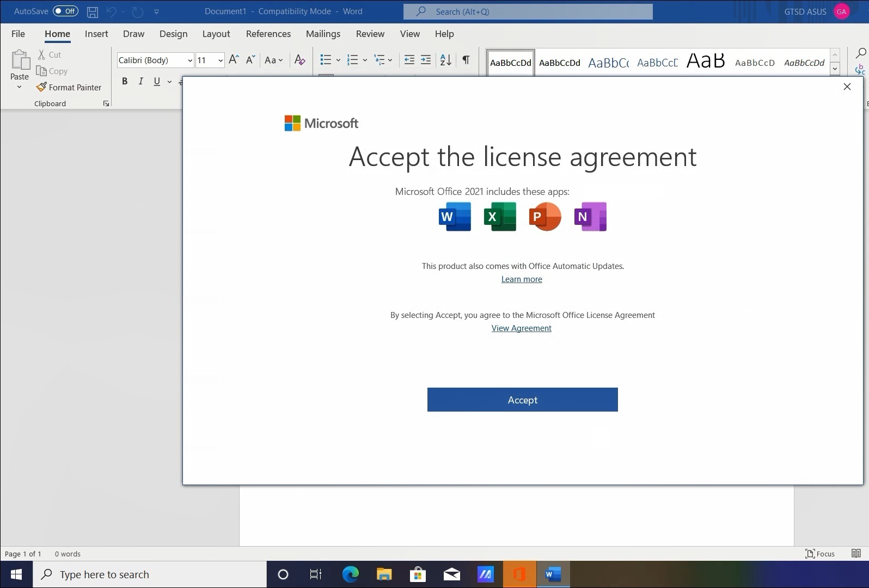Screen dimensions: 869x588
Task: Open the Learn more link
Action: coord(522,279)
